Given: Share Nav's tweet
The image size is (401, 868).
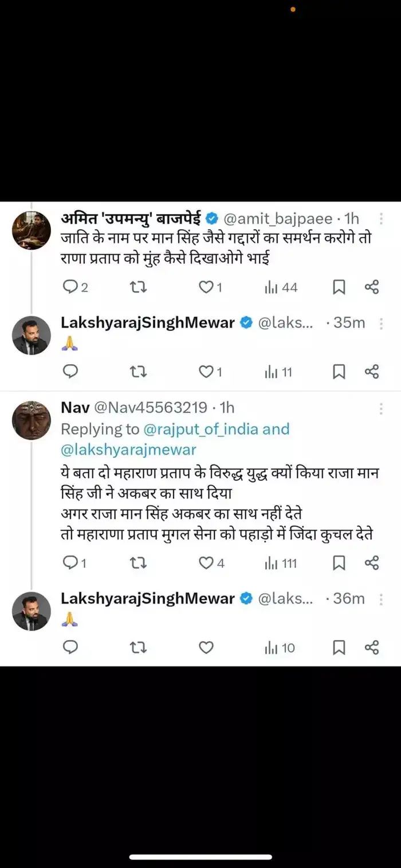Looking at the screenshot, I should [371, 563].
